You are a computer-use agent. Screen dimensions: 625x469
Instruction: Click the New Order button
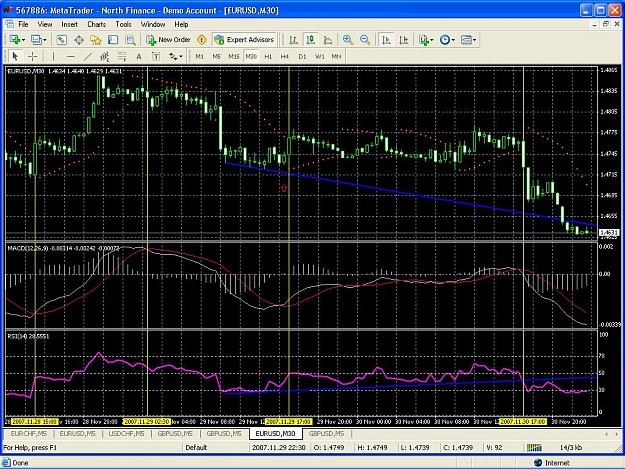169,39
